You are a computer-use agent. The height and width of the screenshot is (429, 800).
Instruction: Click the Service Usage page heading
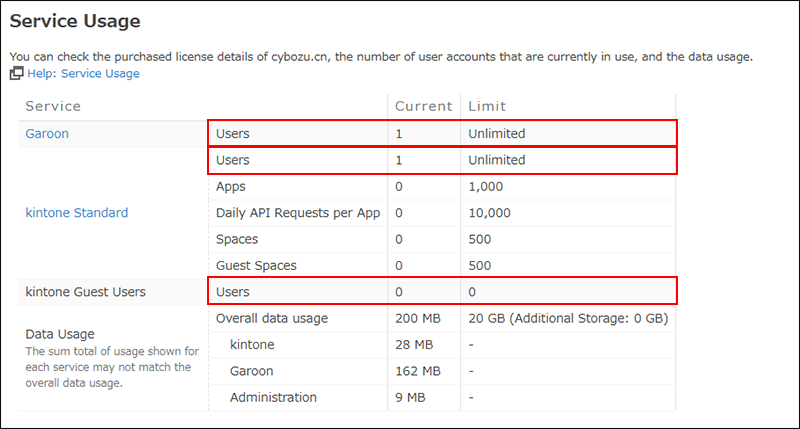(x=75, y=21)
